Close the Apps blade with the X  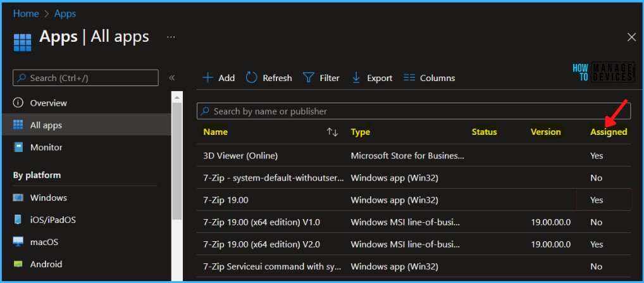pos(631,37)
